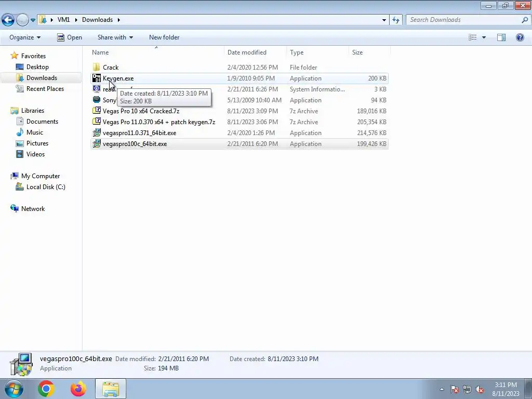Show hidden system tray icons
The height and width of the screenshot is (399, 532).
[x=442, y=390]
